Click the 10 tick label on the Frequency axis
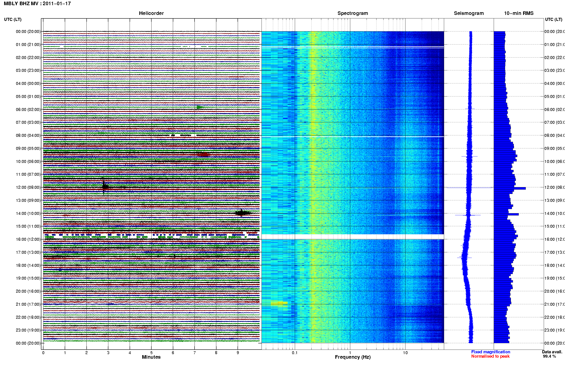This screenshot has width=588, height=368. pyautogui.click(x=405, y=353)
